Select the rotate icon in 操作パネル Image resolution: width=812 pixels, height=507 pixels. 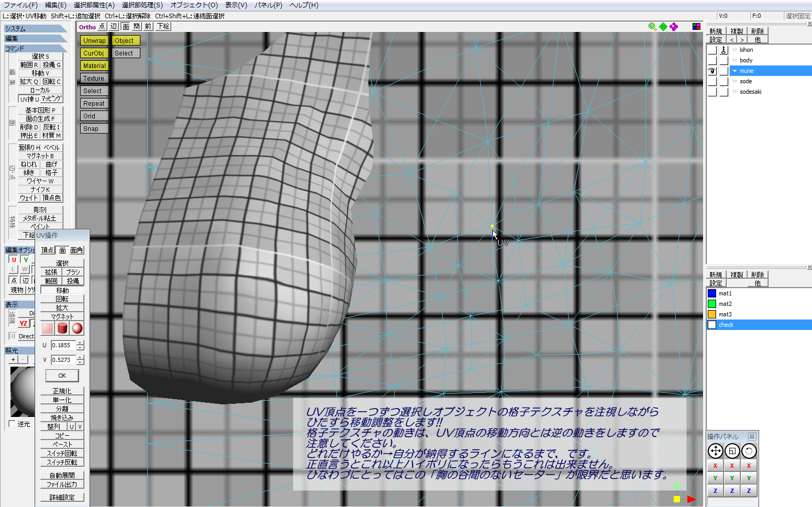[x=749, y=451]
